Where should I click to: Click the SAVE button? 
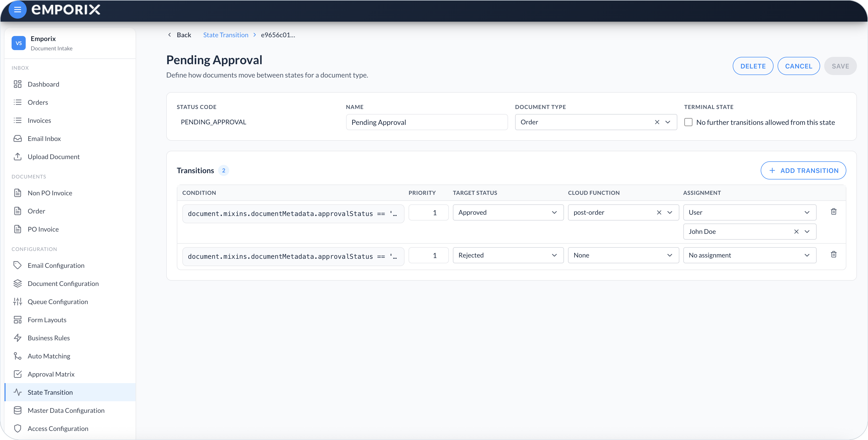[x=840, y=66]
